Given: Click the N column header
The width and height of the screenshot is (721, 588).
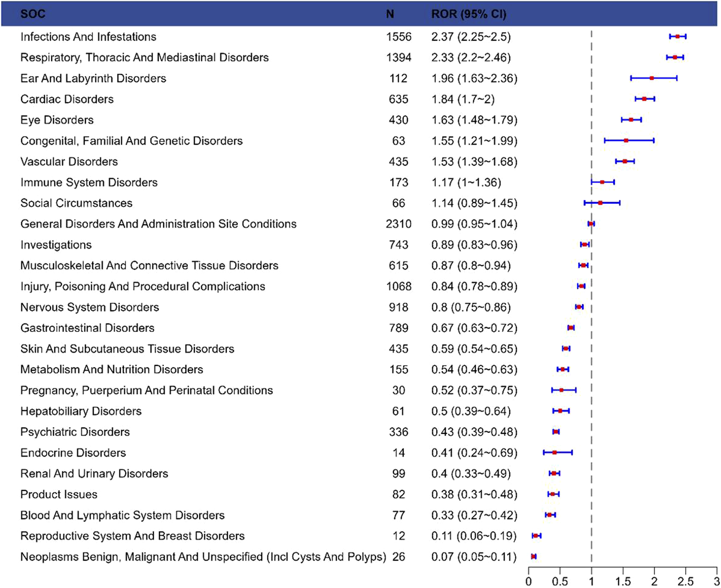Looking at the screenshot, I should (390, 14).
